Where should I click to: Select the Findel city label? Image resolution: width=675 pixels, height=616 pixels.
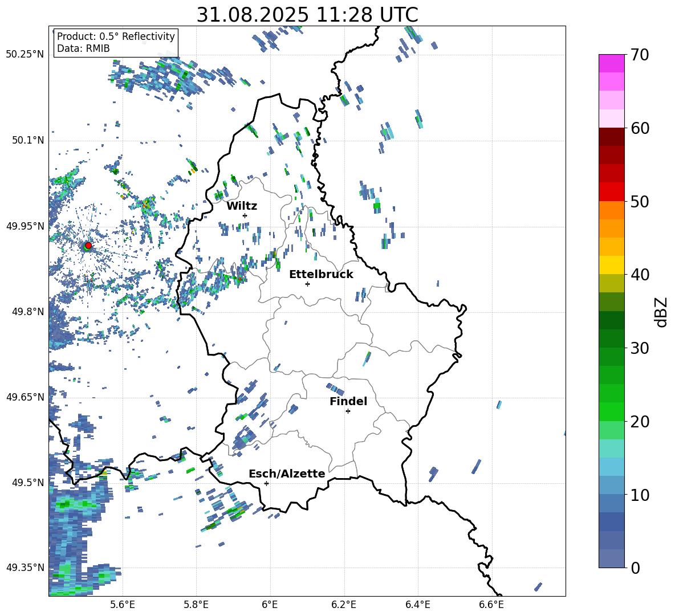(x=348, y=401)
